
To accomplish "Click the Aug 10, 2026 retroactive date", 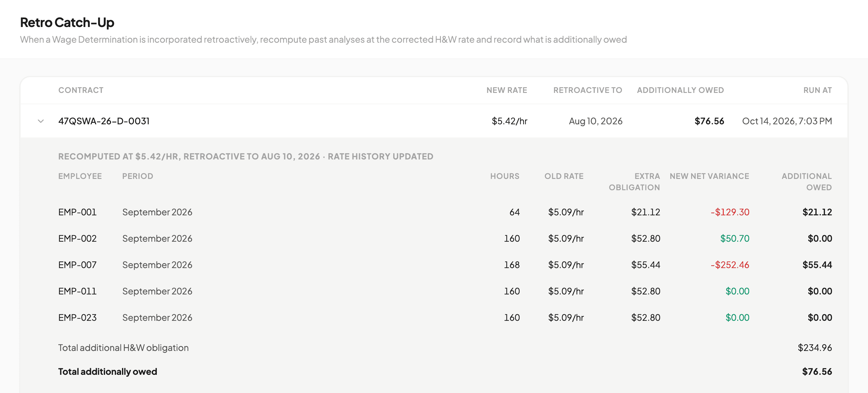I will 595,121.
